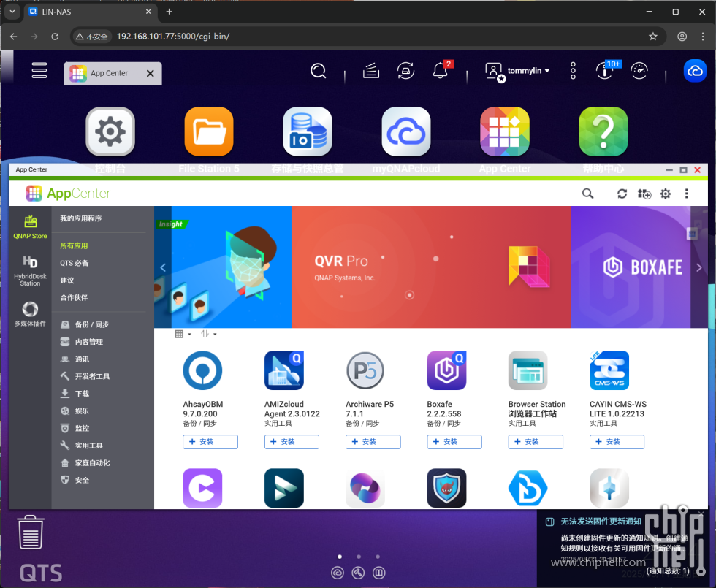Viewport: 716px width, 588px height.
Task: Switch to the App Center taskbar tab
Action: pyautogui.click(x=110, y=73)
